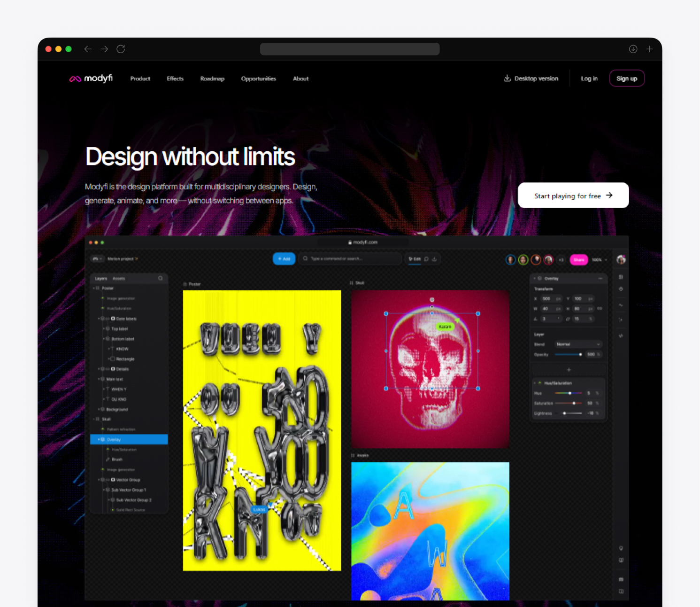This screenshot has width=700, height=607.
Task: Open Opportunities in site navigation
Action: point(259,78)
